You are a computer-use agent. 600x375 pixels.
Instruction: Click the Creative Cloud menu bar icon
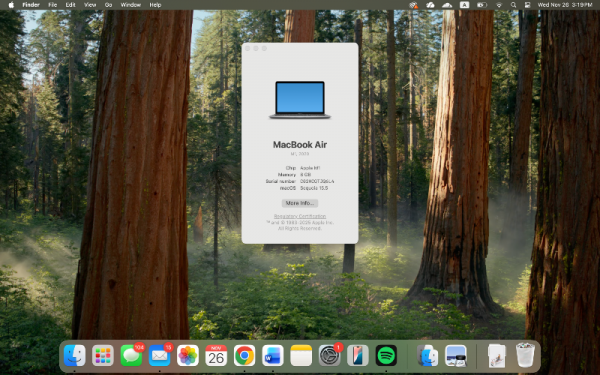click(430, 5)
